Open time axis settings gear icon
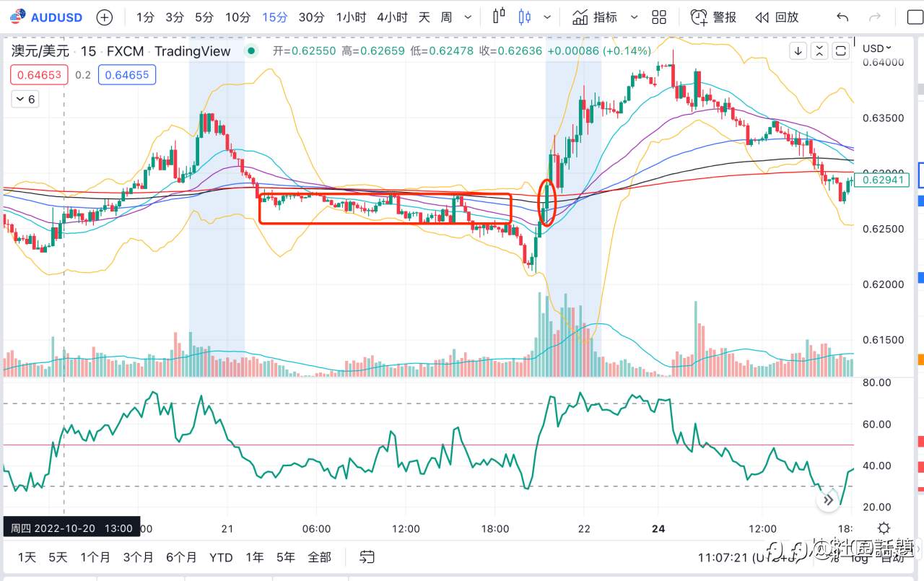Screen dimensions: 924x581 click(884, 528)
